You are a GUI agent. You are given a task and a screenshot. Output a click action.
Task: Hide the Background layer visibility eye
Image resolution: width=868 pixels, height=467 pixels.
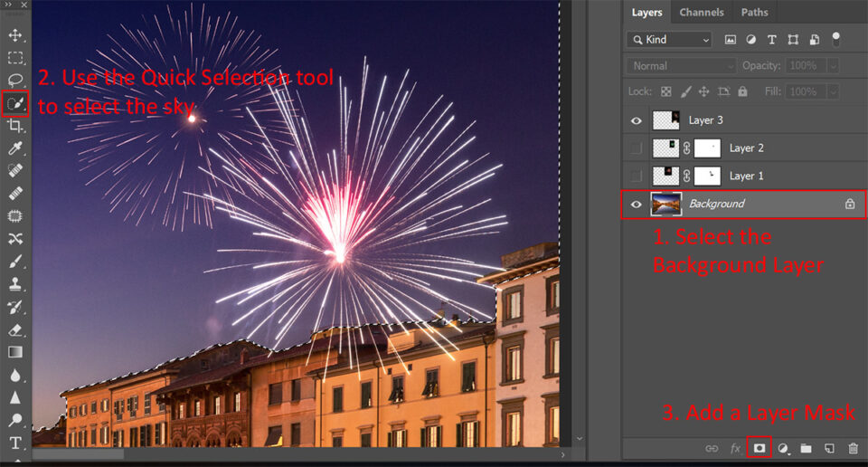637,205
